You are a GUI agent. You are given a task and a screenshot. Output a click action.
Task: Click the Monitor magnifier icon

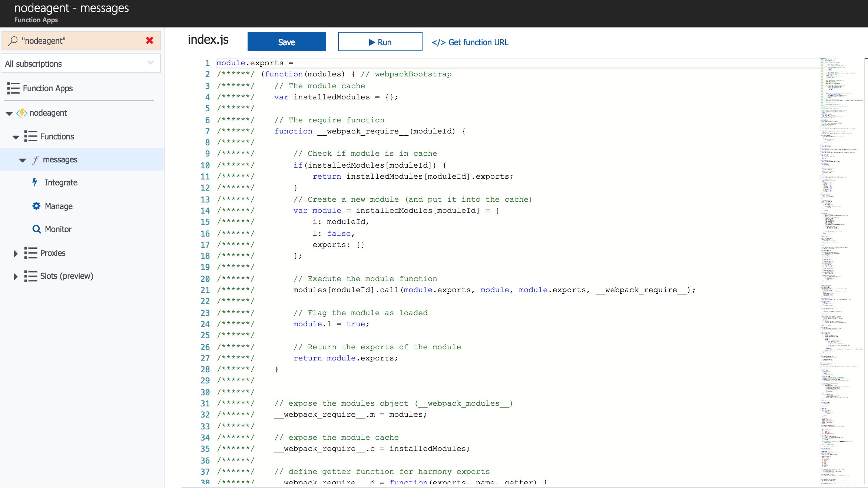pyautogui.click(x=36, y=229)
